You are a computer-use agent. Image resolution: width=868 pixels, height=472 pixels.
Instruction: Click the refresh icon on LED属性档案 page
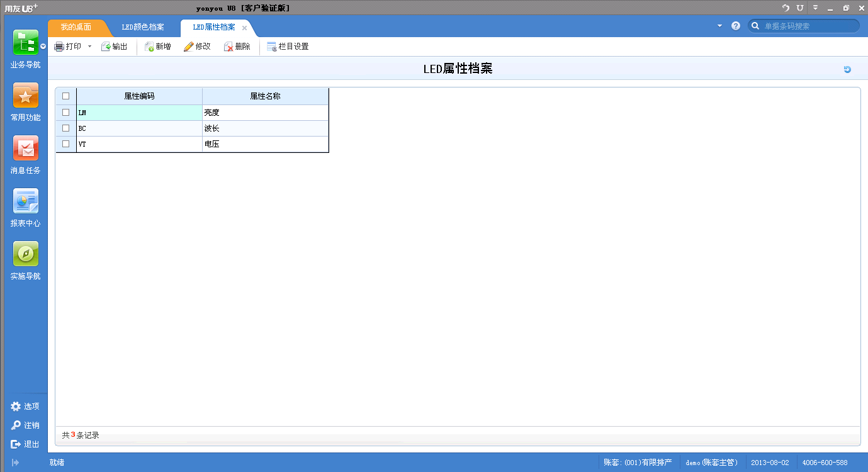[847, 69]
